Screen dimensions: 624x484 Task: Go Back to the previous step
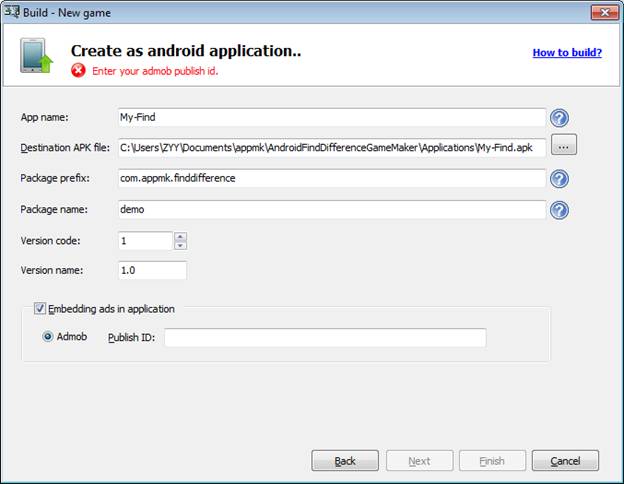click(345, 461)
